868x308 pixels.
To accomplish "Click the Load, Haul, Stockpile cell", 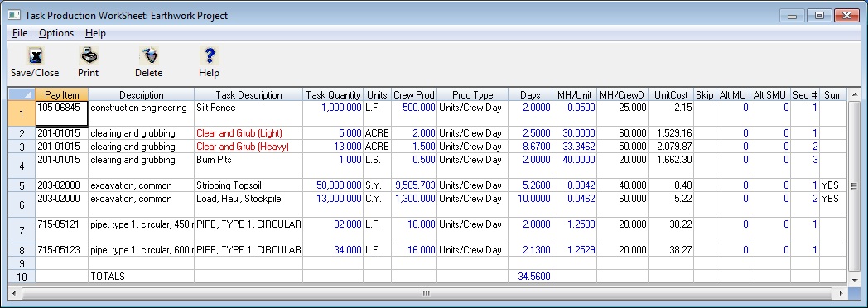I will coord(248,205).
